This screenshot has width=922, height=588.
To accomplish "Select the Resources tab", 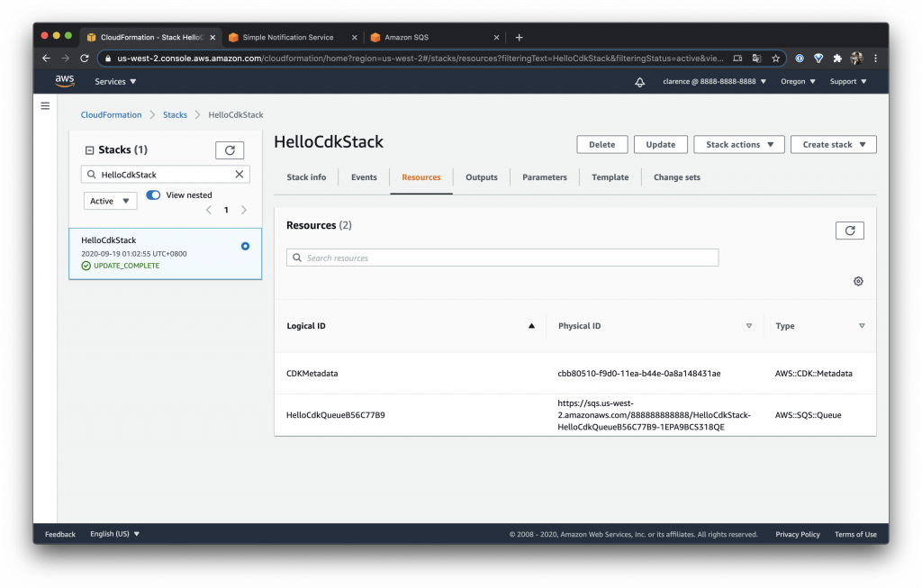I will (421, 177).
